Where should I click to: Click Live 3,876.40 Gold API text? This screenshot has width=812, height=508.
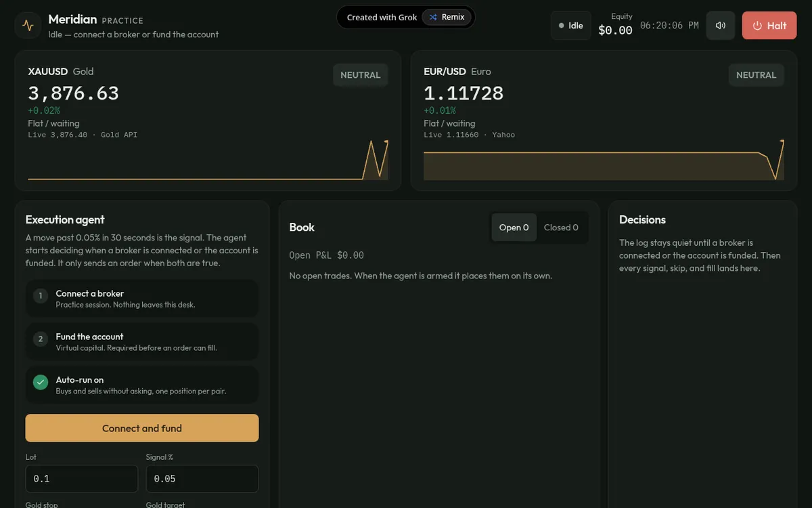pyautogui.click(x=83, y=135)
